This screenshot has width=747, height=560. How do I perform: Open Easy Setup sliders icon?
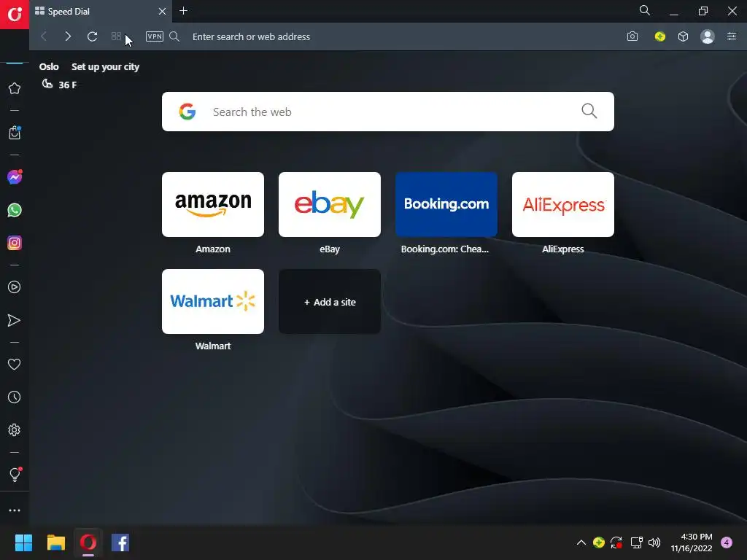732,36
